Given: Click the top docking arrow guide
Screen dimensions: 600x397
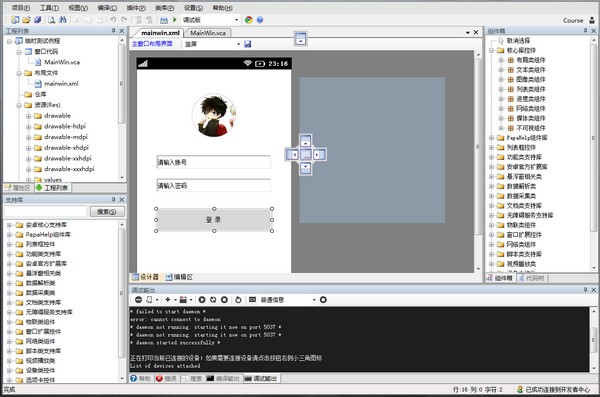Looking at the screenshot, I should pos(305,141).
